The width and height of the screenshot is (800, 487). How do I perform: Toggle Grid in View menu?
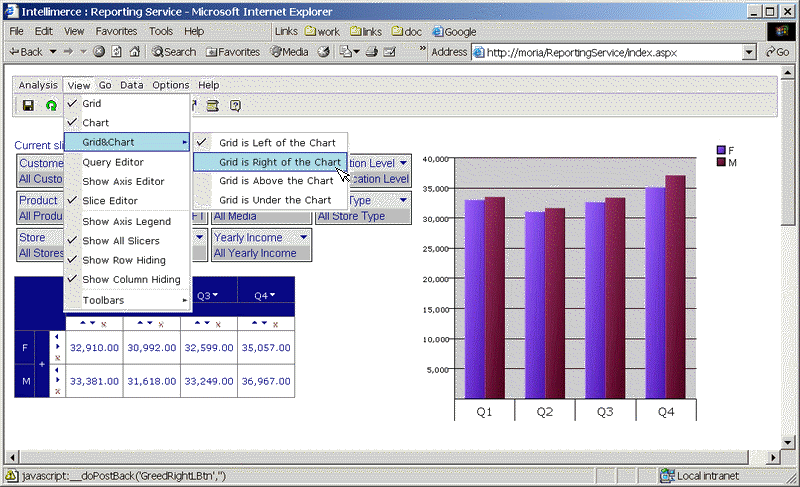click(127, 104)
